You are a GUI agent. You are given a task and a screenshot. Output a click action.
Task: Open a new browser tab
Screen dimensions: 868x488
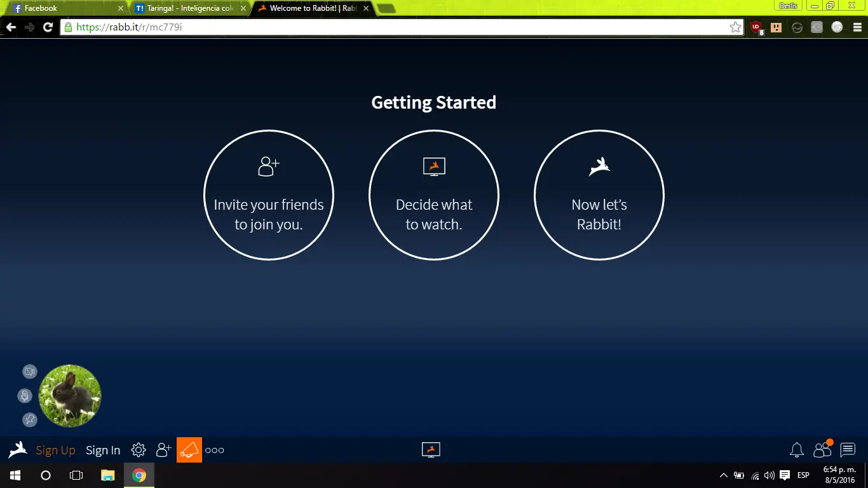pyautogui.click(x=386, y=8)
